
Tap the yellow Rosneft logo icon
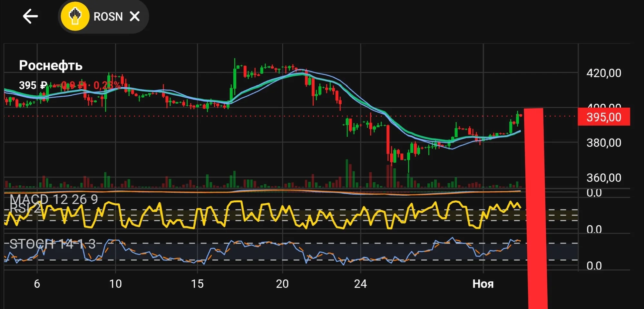coord(75,16)
